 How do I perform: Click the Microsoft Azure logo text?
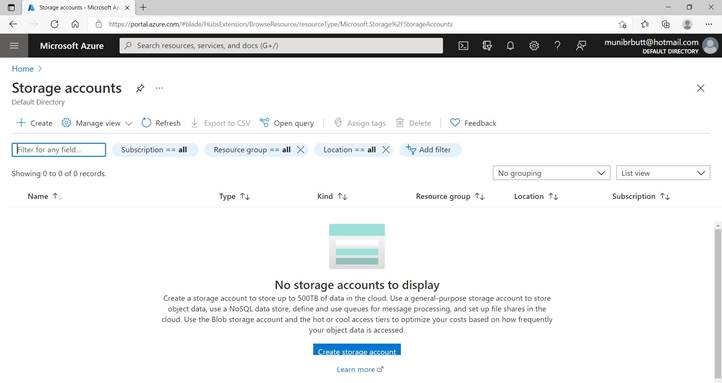71,46
